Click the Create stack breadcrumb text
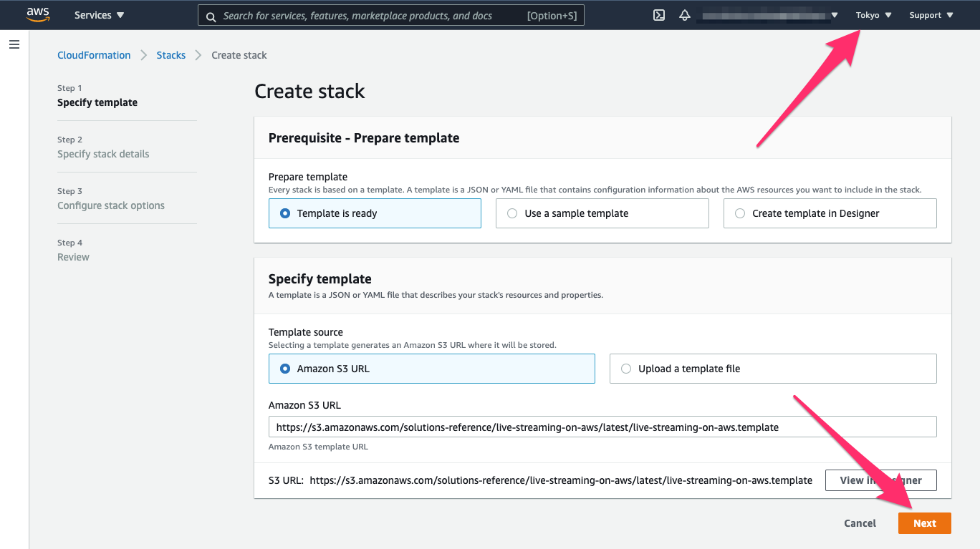The height and width of the screenshot is (549, 980). 239,55
